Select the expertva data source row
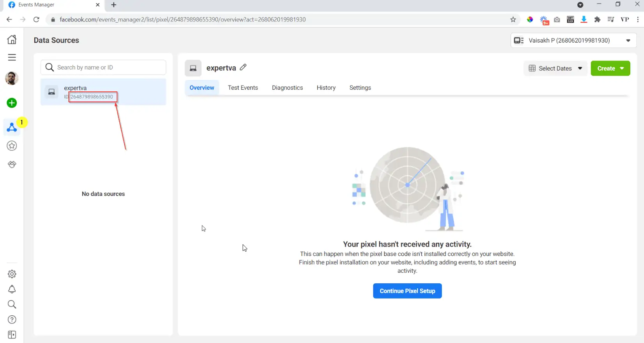The image size is (644, 343). (103, 92)
